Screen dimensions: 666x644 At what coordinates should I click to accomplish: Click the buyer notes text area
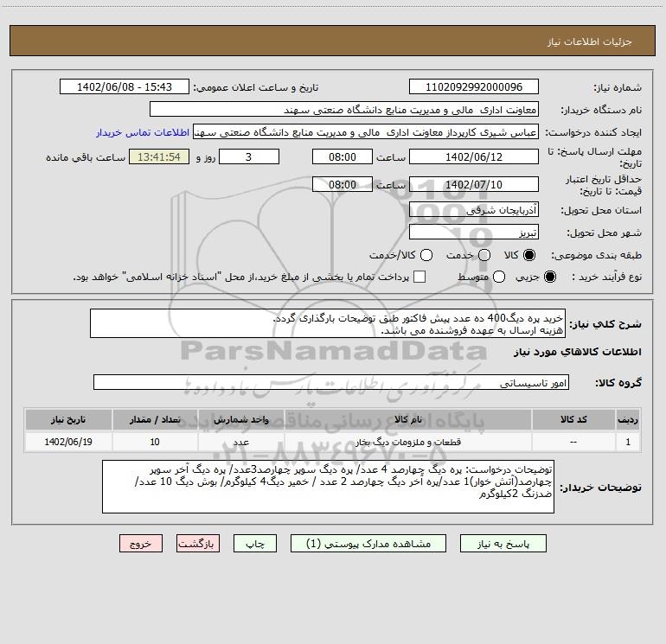click(328, 487)
